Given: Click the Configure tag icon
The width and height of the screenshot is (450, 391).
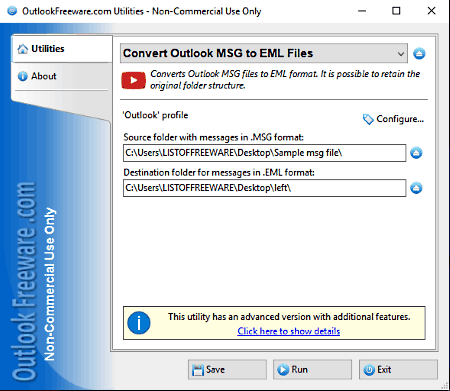Looking at the screenshot, I should pos(368,119).
